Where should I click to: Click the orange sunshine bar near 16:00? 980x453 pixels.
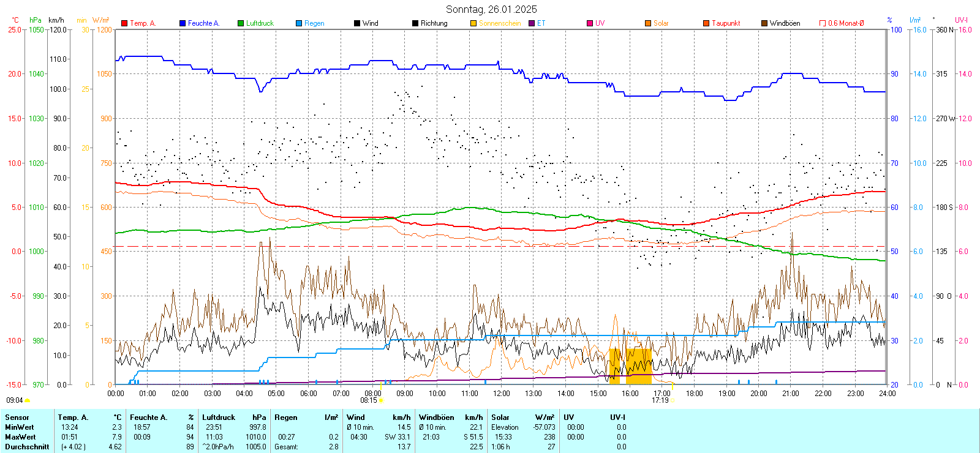[638, 366]
